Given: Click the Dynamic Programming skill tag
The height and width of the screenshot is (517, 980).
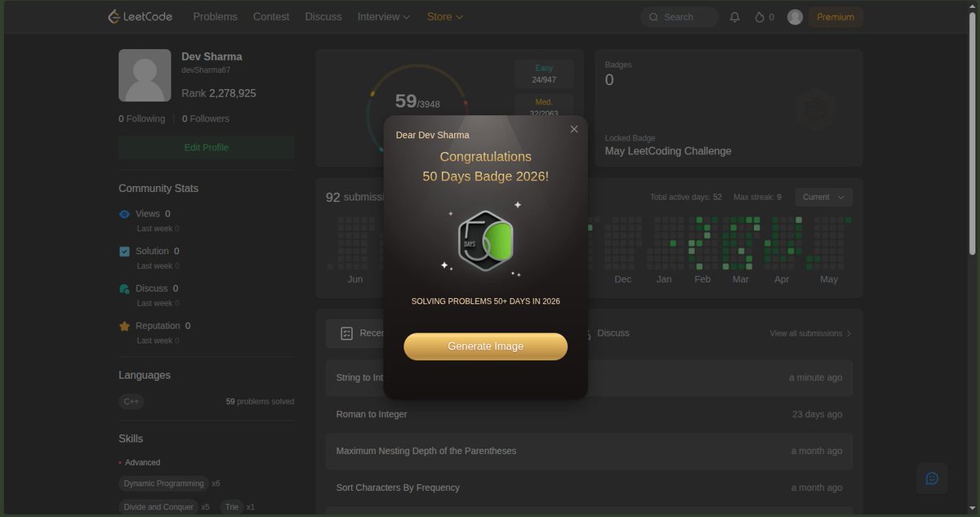Looking at the screenshot, I should (x=163, y=484).
